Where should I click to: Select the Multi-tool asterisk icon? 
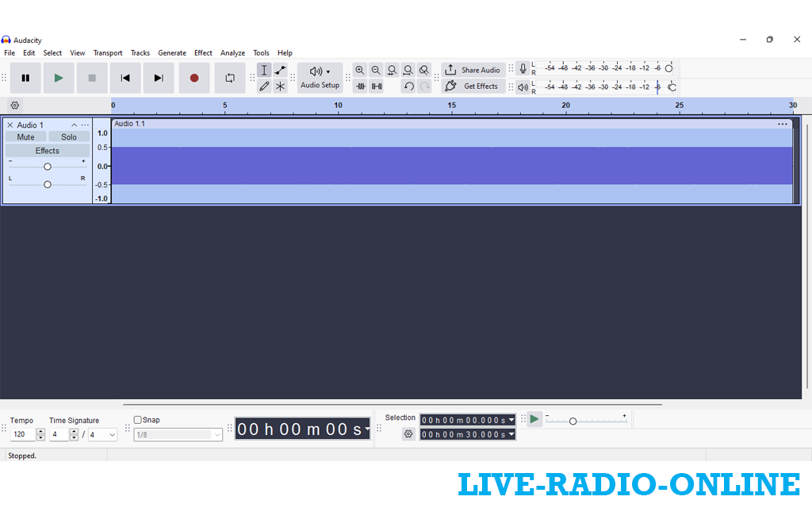pos(280,86)
